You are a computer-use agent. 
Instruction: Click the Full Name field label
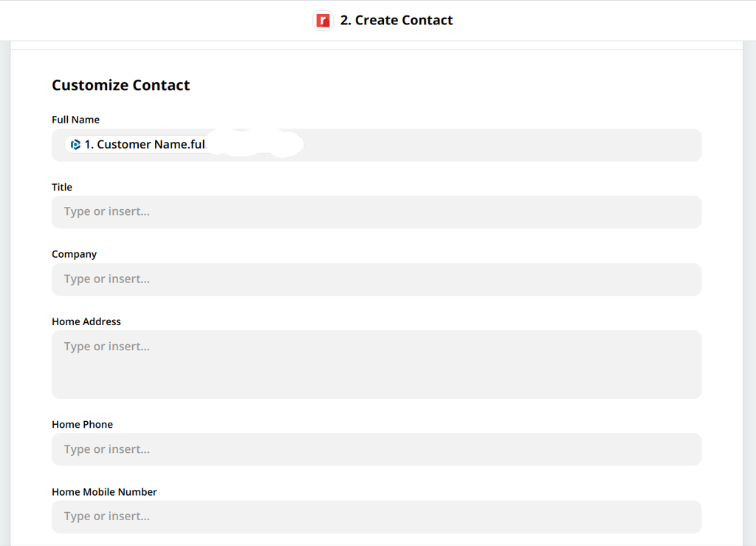pyautogui.click(x=75, y=119)
